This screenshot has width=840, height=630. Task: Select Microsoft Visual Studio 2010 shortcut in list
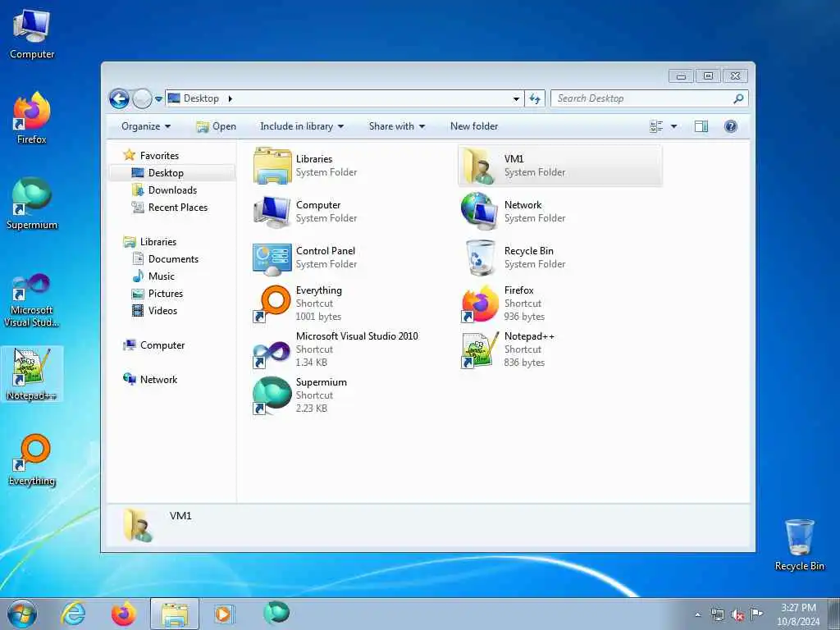(352, 349)
